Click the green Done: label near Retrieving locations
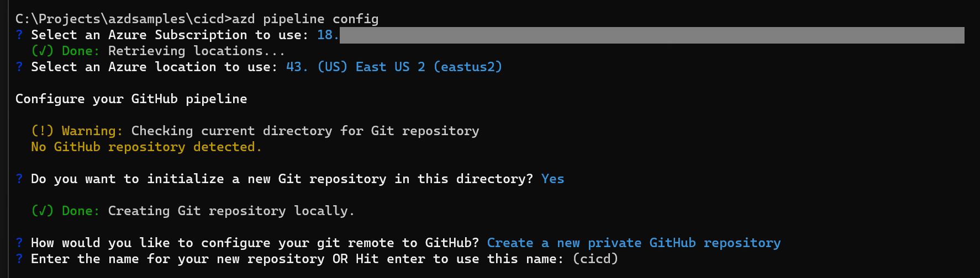The image size is (980, 278). coord(81,51)
